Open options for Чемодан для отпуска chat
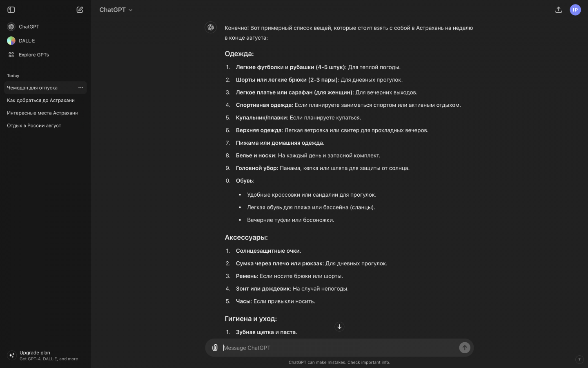 coord(81,88)
